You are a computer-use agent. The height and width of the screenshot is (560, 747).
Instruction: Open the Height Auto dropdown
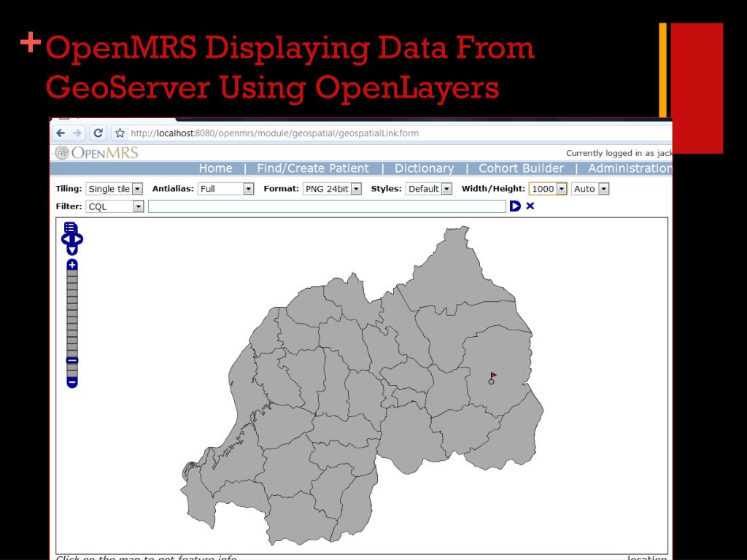pos(590,189)
